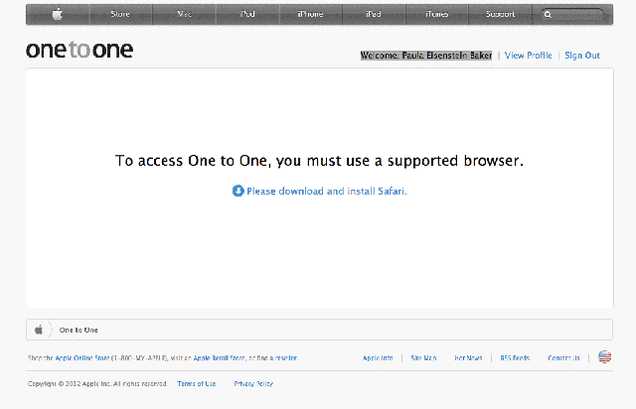Open the Site Map footer link
636x409 pixels.
[423, 358]
